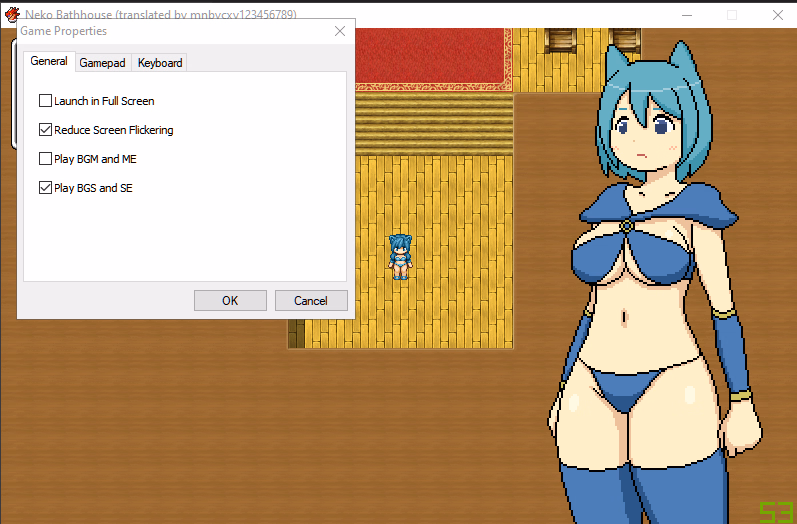Close the Game Properties dialog
797x524 pixels.
point(340,31)
